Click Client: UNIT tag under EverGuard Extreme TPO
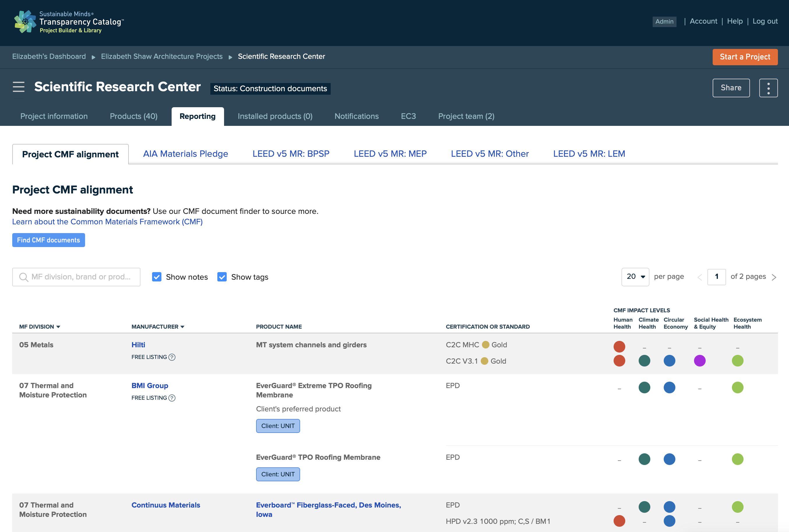Screen dimensions: 789x532 coord(278,426)
